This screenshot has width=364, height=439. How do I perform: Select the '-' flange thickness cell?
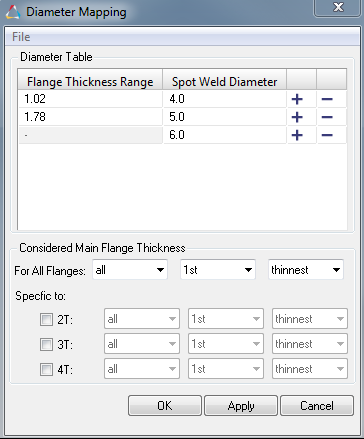tap(91, 135)
